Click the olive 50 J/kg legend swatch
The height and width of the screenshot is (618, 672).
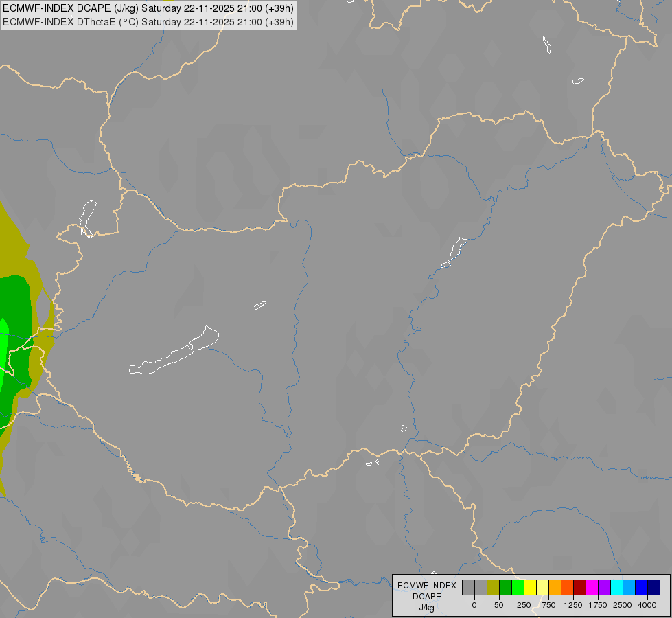494,588
